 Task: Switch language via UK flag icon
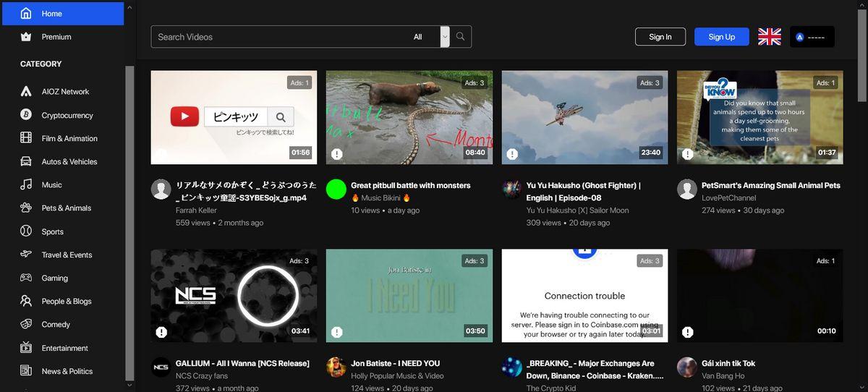coord(770,37)
